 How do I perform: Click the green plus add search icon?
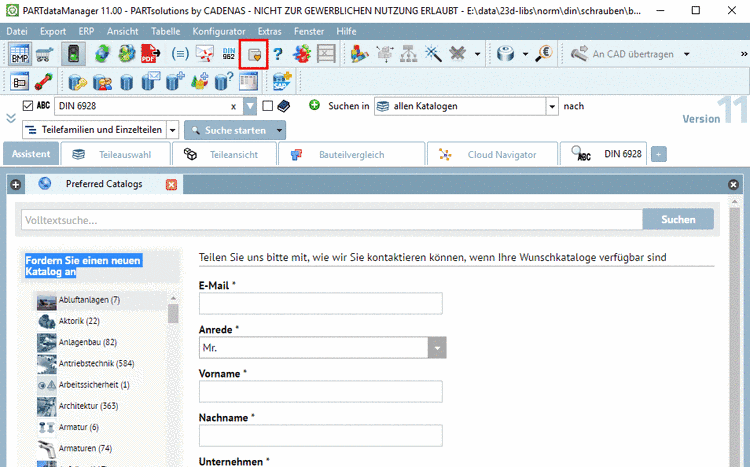coord(314,105)
